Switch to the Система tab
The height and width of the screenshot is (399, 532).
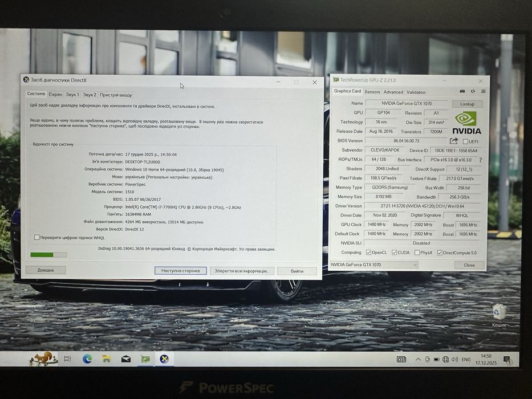pyautogui.click(x=36, y=93)
